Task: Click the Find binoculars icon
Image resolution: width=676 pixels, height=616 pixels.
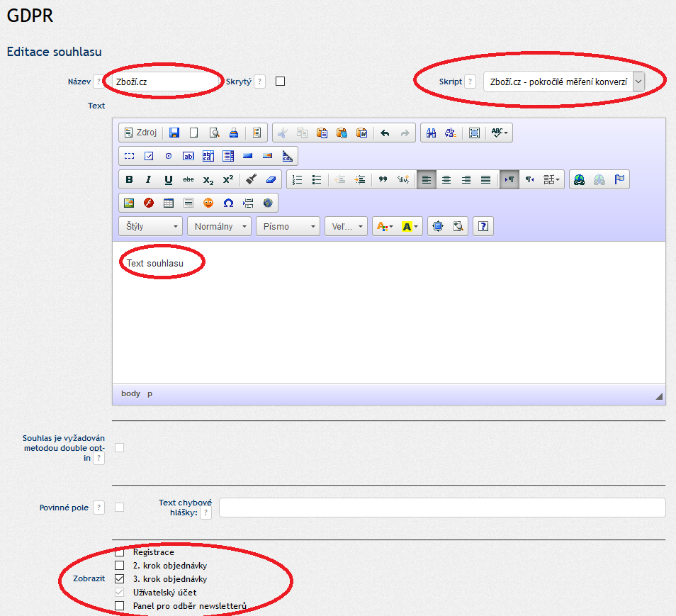Action: (430, 133)
